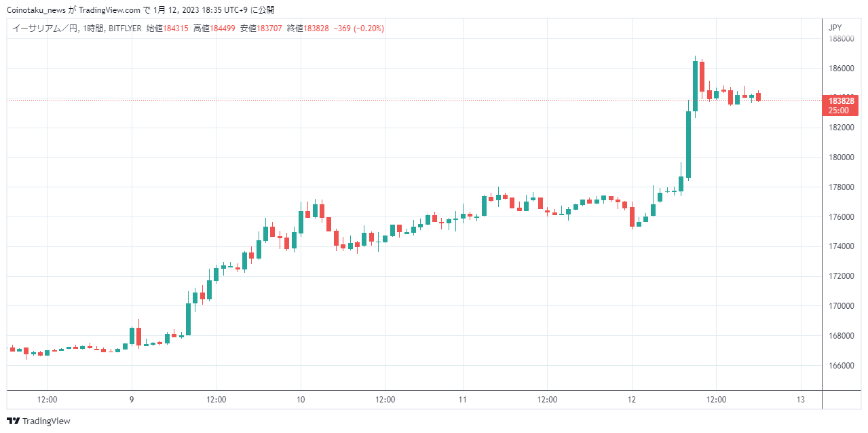Click the JPY currency label

coord(835,28)
